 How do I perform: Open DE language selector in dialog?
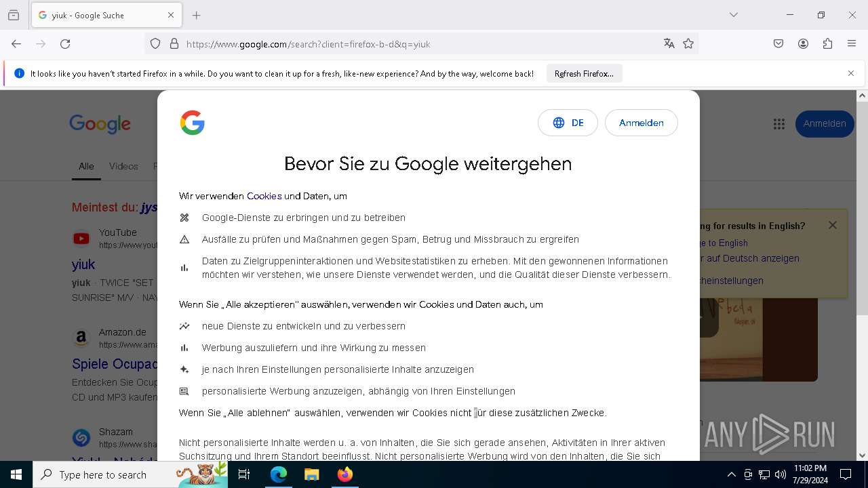(568, 123)
